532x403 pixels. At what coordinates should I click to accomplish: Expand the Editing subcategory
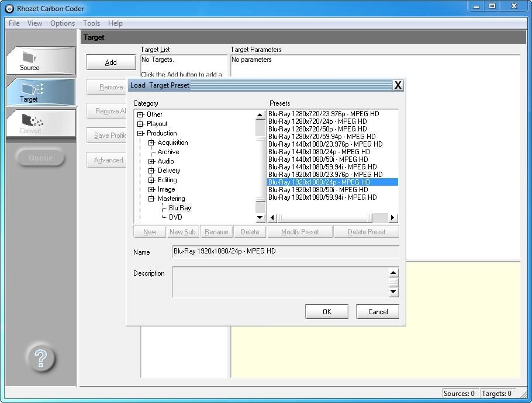tap(151, 180)
